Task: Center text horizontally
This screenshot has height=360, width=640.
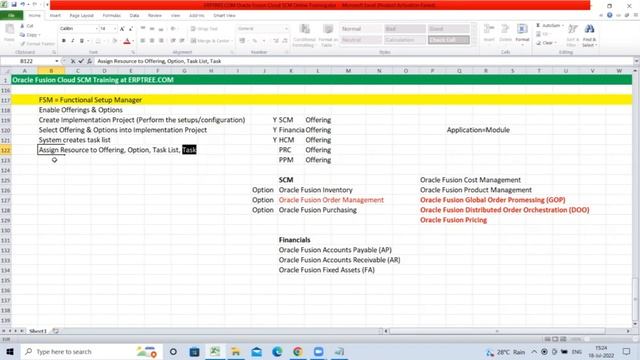Action: (152, 41)
